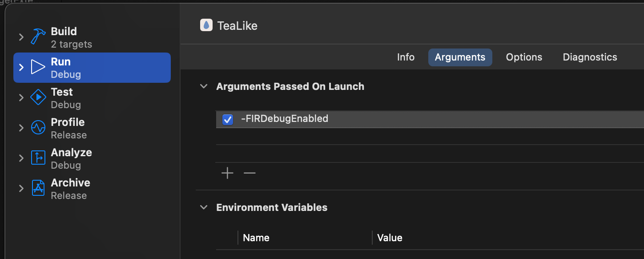Screen dimensions: 644x259
Task: Click the Test diamond play icon
Action: pos(38,97)
